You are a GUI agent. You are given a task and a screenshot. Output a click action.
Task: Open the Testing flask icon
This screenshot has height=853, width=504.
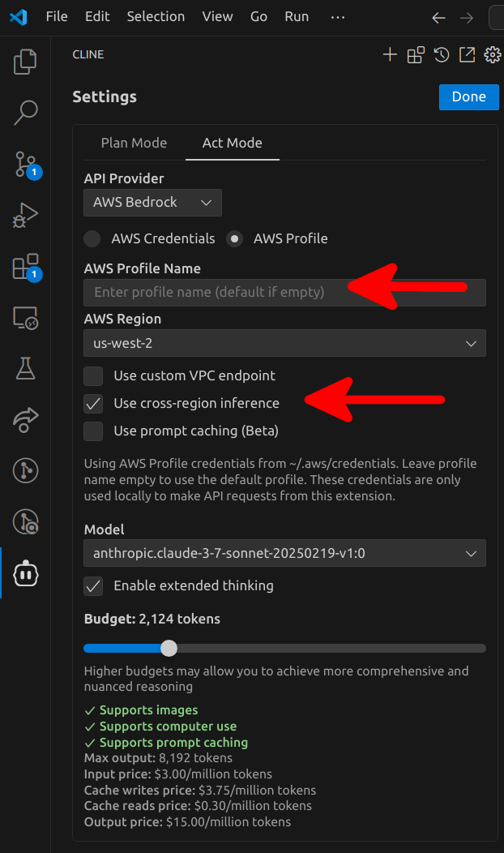(25, 369)
